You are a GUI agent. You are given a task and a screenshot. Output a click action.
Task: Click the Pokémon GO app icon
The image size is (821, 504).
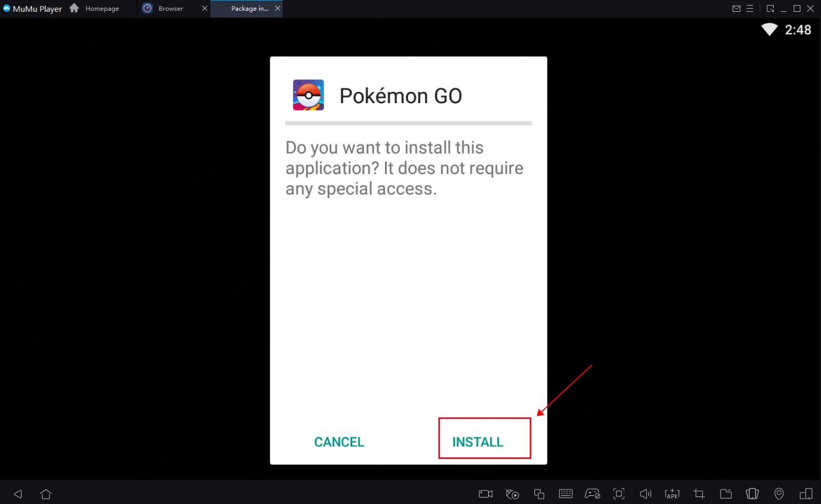pyautogui.click(x=309, y=95)
